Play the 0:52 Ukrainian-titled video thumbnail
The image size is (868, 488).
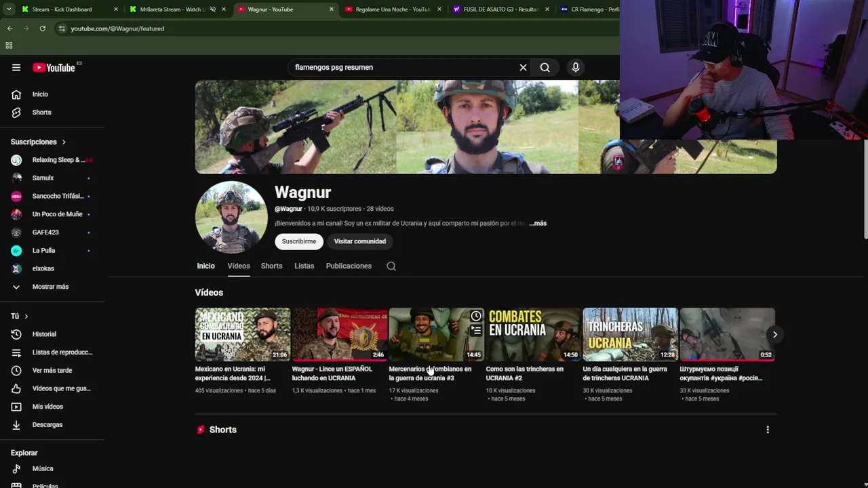tap(727, 334)
